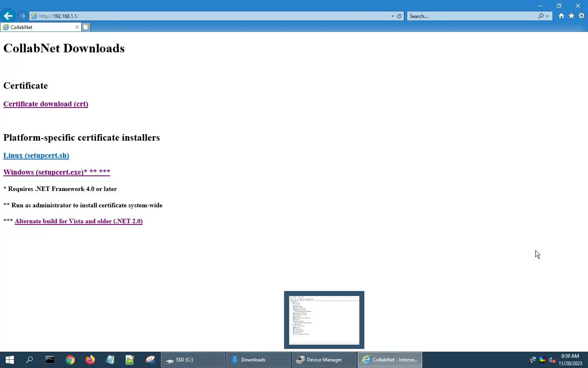This screenshot has width=588, height=368.
Task: Click the colorful display tray icon
Action: [543, 360]
